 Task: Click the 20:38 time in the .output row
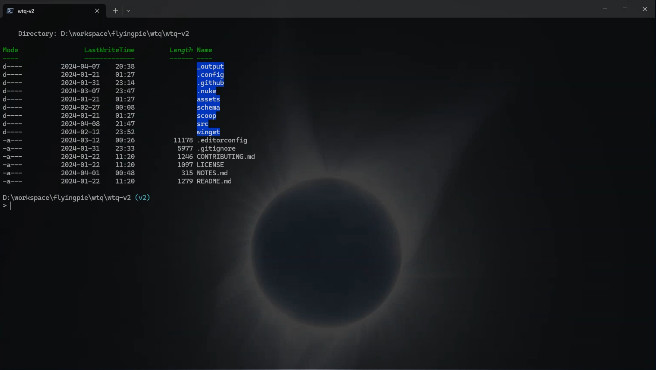point(125,67)
